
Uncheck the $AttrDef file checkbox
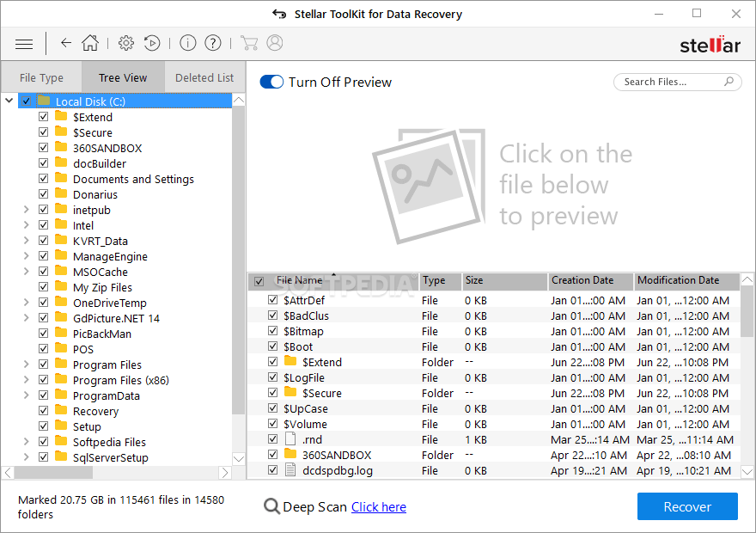coord(273,300)
